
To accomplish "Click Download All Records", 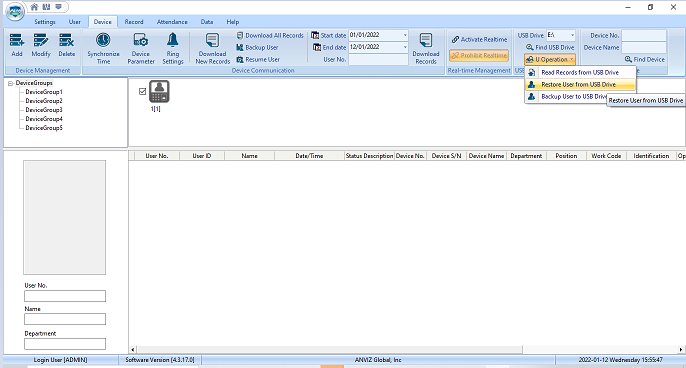I will [x=270, y=35].
